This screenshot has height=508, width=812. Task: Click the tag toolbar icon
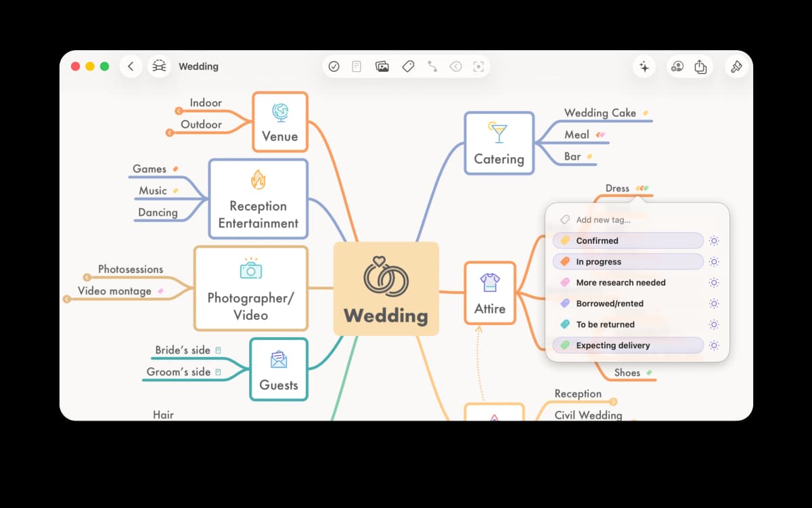[x=408, y=66]
